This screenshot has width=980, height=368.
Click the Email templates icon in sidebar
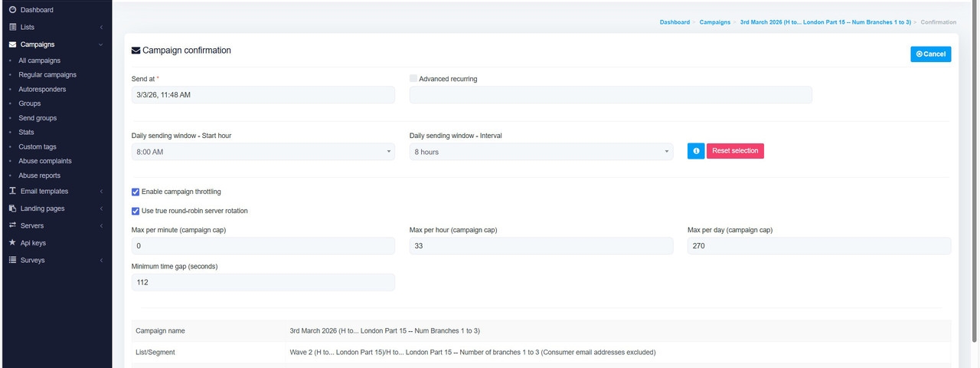(12, 191)
